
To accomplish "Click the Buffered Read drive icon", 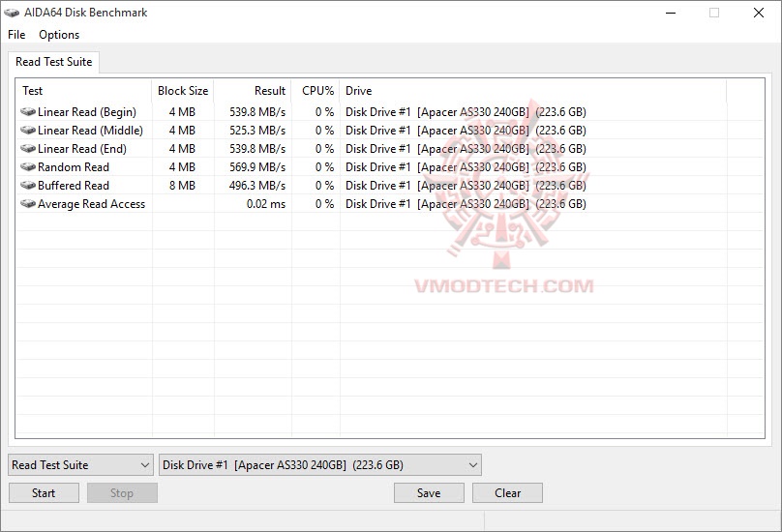I will pos(28,186).
